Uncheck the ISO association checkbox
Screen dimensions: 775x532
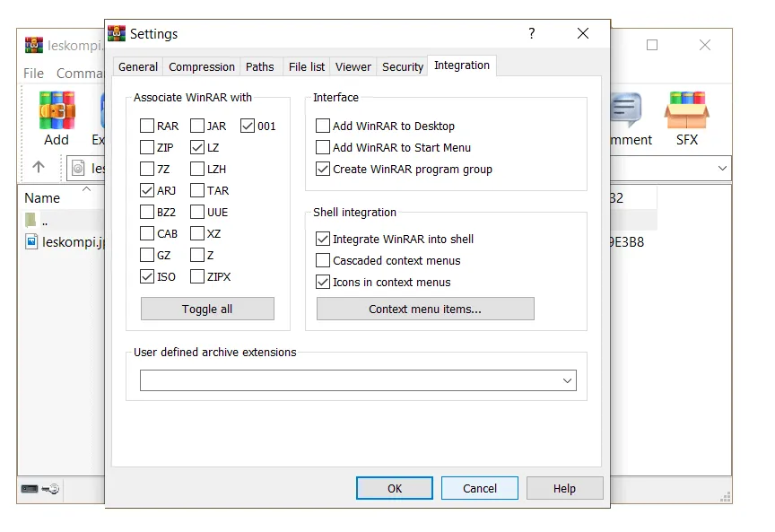tap(147, 276)
